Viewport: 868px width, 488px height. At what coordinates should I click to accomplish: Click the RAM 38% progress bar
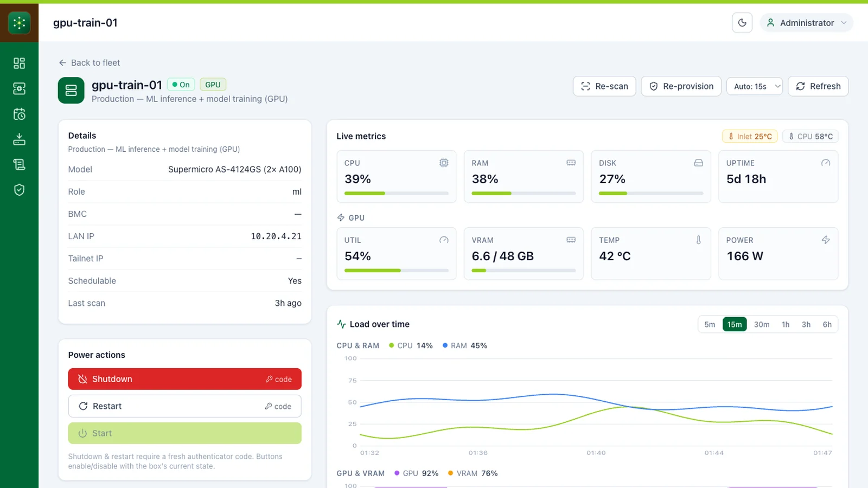(x=524, y=193)
